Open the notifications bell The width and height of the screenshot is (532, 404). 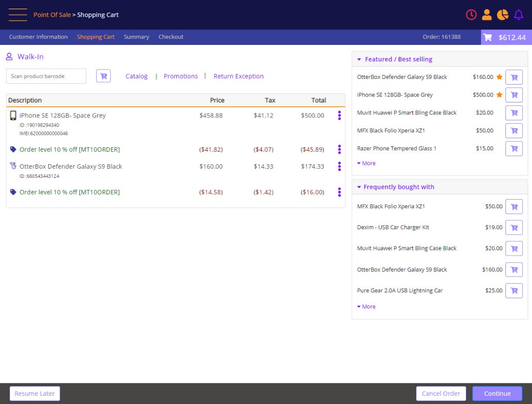(x=518, y=14)
